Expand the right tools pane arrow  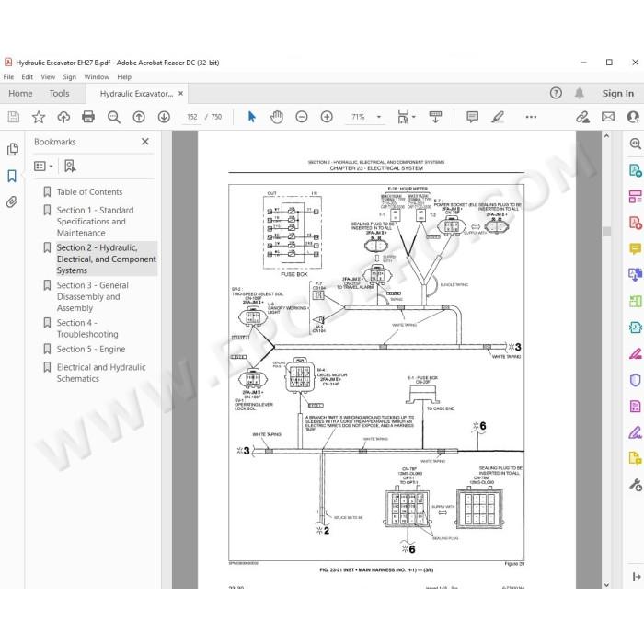(637, 577)
